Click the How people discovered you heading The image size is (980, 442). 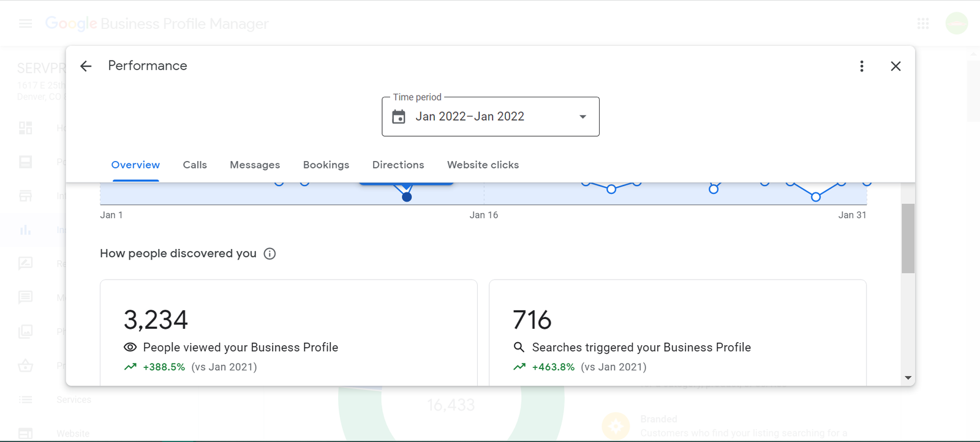tap(178, 253)
